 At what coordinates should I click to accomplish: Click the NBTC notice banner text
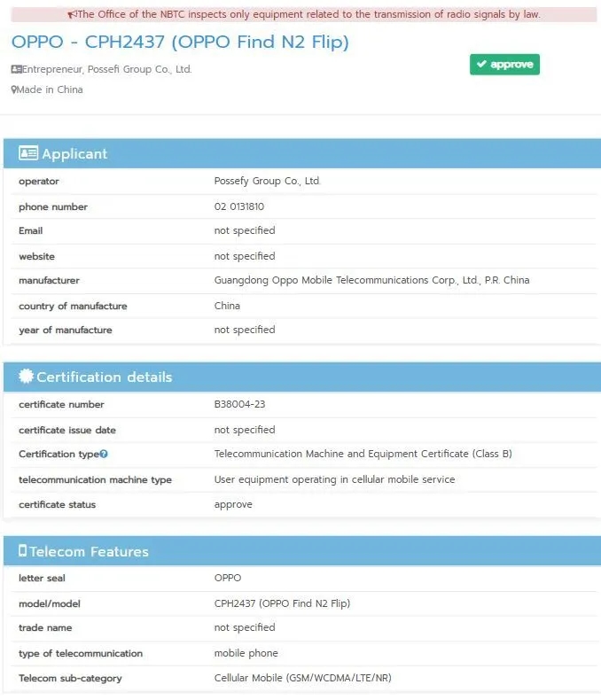pyautogui.click(x=309, y=15)
